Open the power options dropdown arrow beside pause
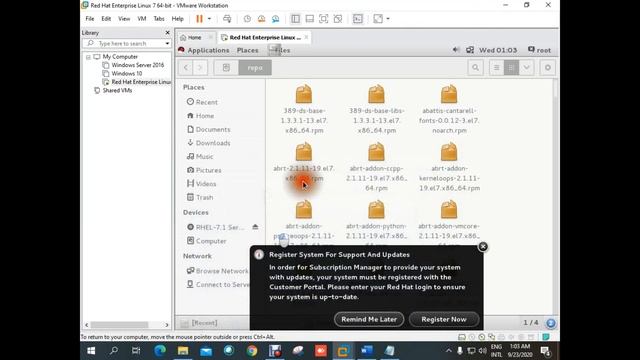This screenshot has height=360, width=640. 209,19
